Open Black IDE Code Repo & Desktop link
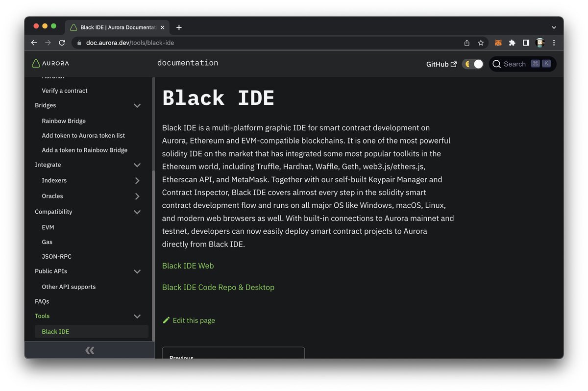 pos(218,287)
